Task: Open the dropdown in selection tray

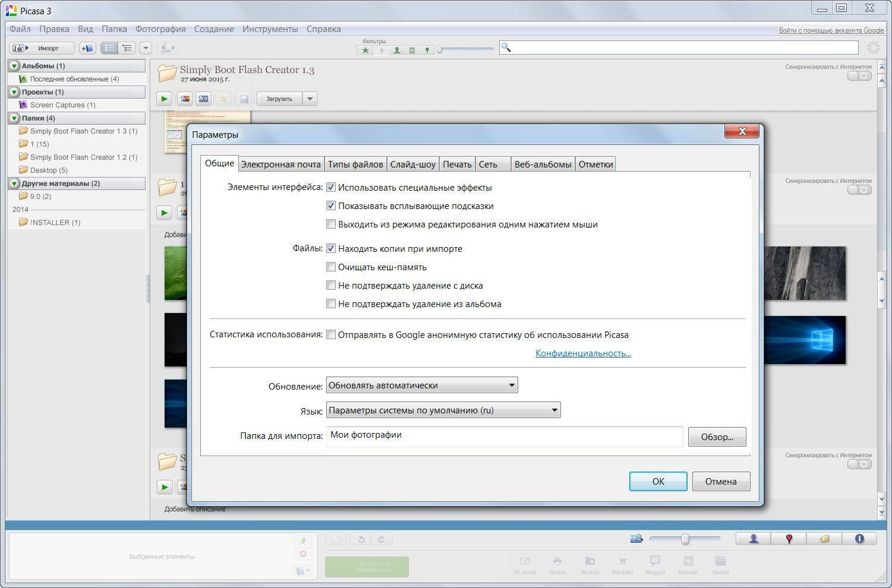Action: click(303, 571)
